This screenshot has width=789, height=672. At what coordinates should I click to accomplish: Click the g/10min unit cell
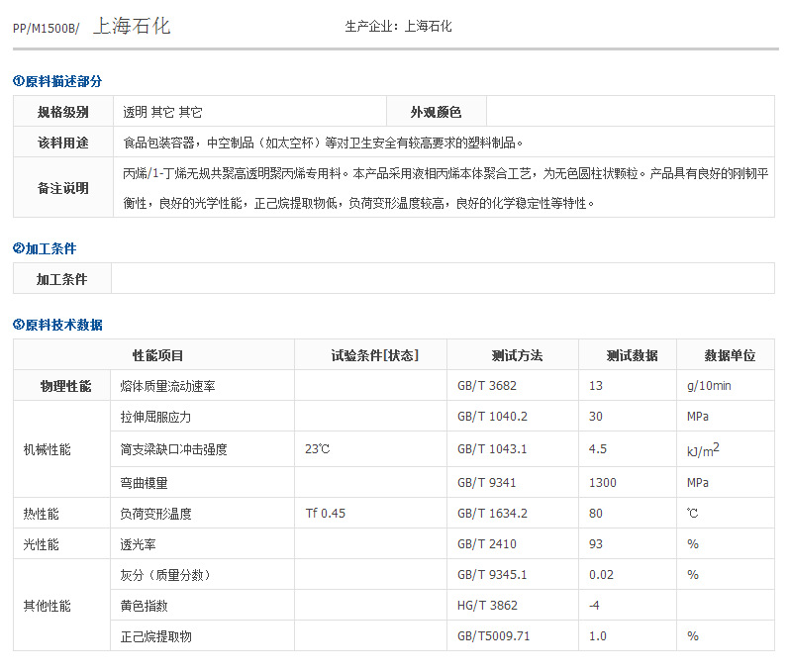726,386
